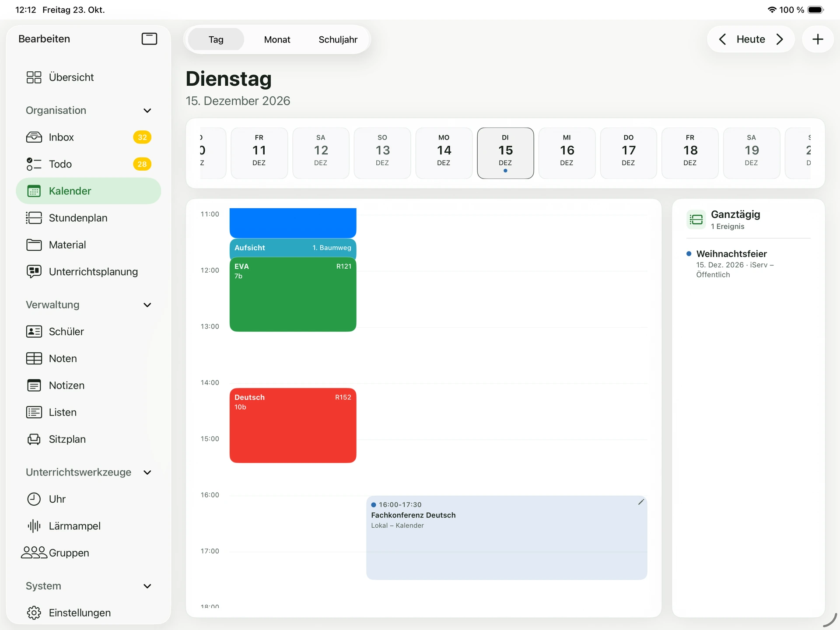Open the Gruppen people icon
Screen dimensions: 840x630
[x=34, y=553]
